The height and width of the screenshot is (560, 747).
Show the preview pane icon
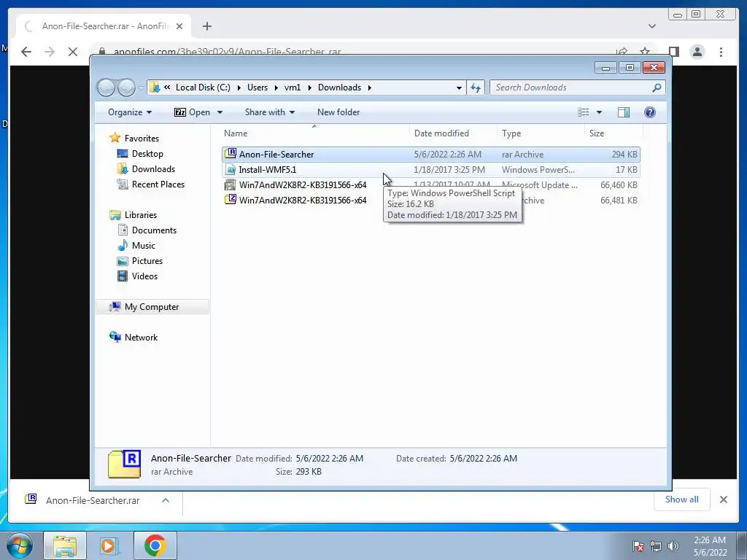(623, 112)
